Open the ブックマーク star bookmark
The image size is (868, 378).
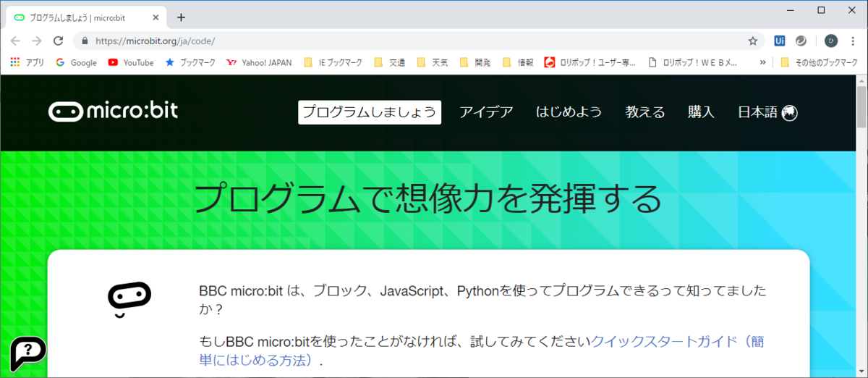click(190, 62)
